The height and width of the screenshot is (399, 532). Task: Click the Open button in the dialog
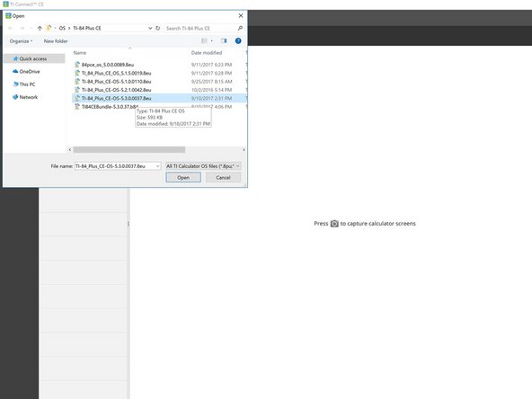(x=183, y=177)
